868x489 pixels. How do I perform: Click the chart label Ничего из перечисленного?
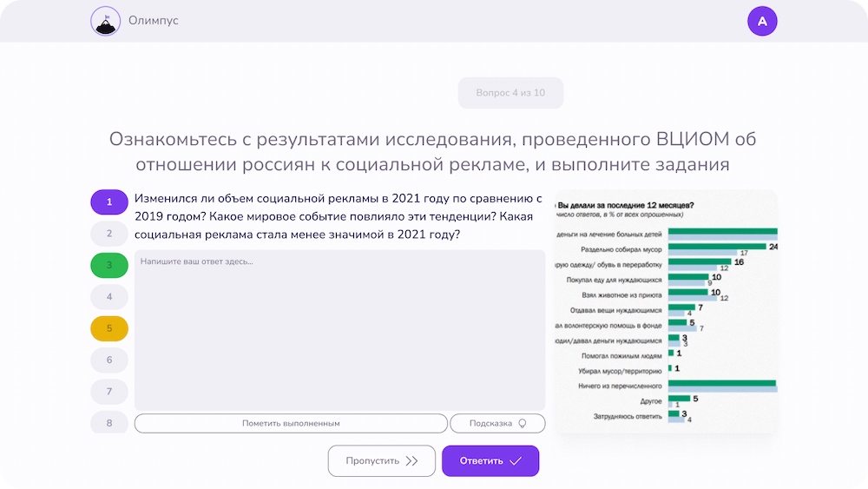click(620, 386)
